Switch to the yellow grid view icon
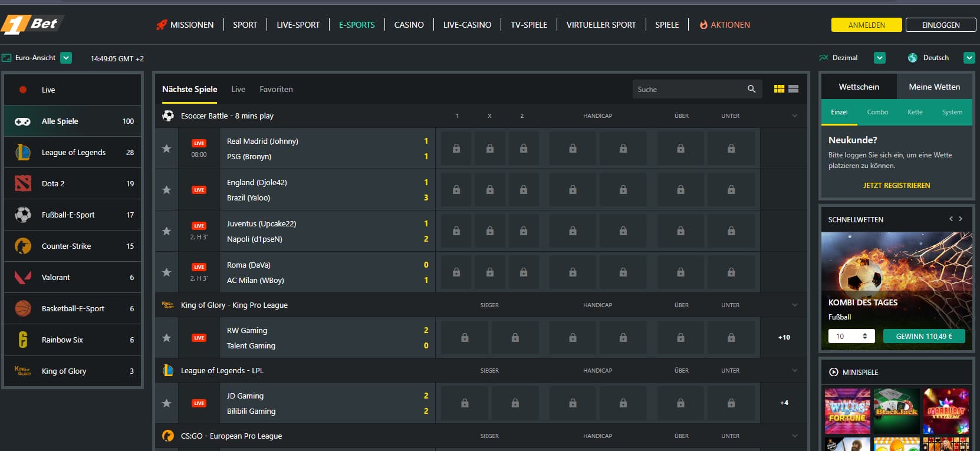 779,89
